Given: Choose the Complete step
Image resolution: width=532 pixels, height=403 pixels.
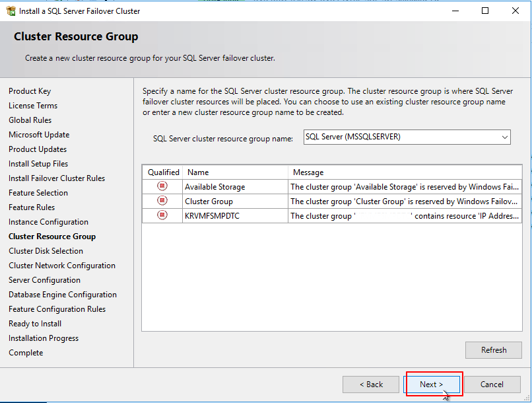Looking at the screenshot, I should [x=26, y=353].
